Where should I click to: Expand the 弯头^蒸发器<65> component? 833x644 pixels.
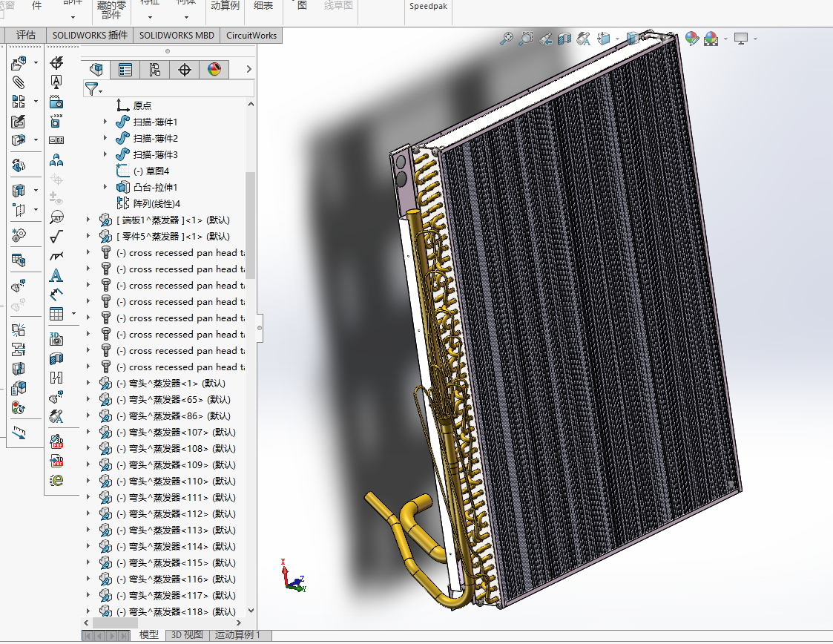click(88, 399)
